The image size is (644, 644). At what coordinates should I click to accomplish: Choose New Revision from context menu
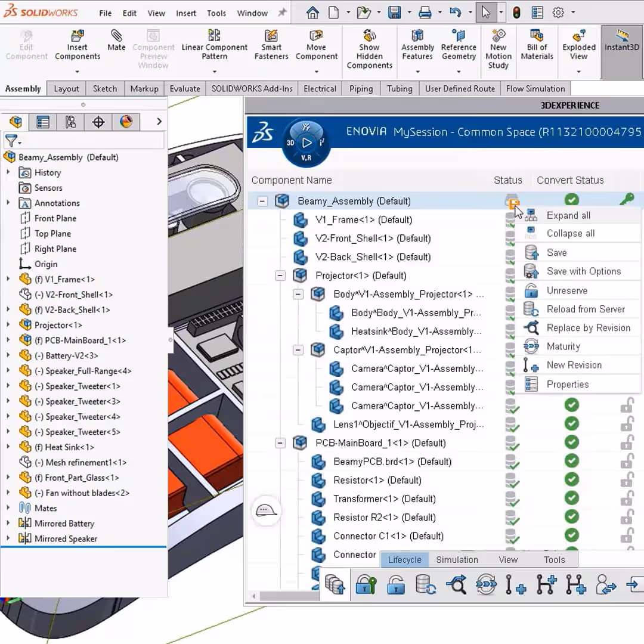click(x=578, y=365)
